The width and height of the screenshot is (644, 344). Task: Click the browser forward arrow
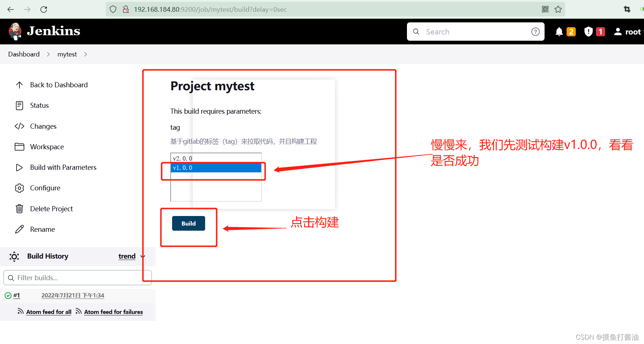pos(27,10)
